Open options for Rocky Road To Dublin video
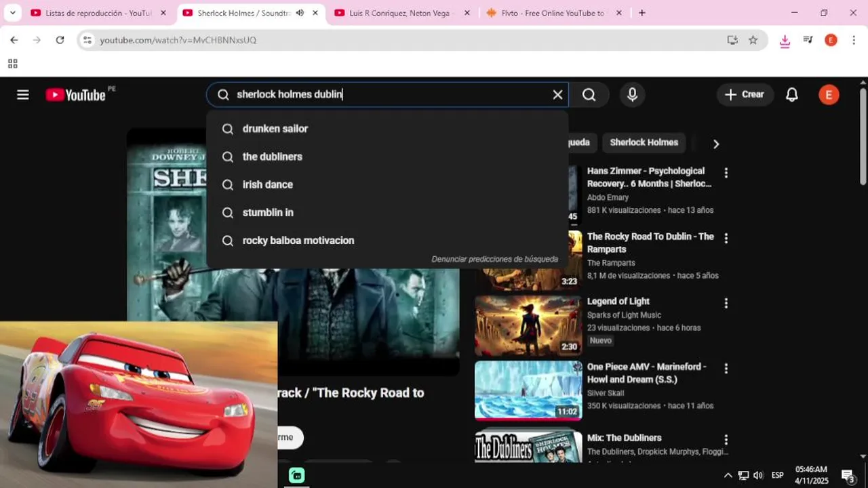 click(x=726, y=239)
